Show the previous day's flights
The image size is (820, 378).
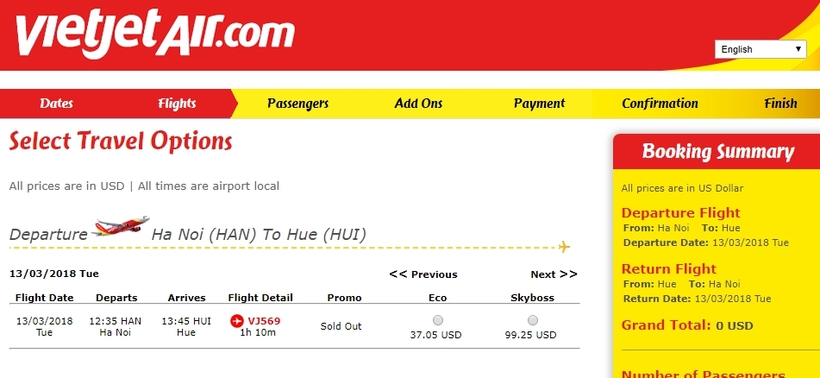[x=423, y=274]
